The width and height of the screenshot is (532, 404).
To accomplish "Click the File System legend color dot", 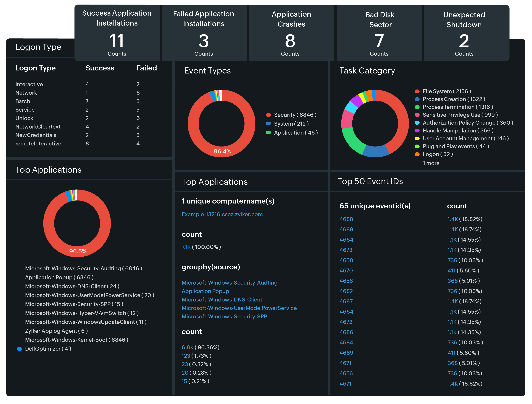I will (417, 91).
